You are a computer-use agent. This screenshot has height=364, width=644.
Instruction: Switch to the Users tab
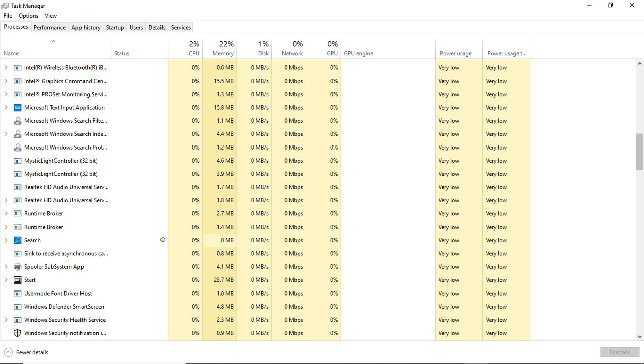(136, 28)
